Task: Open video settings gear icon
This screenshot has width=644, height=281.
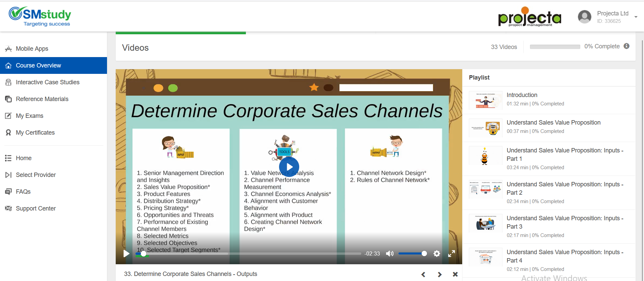Action: [436, 253]
